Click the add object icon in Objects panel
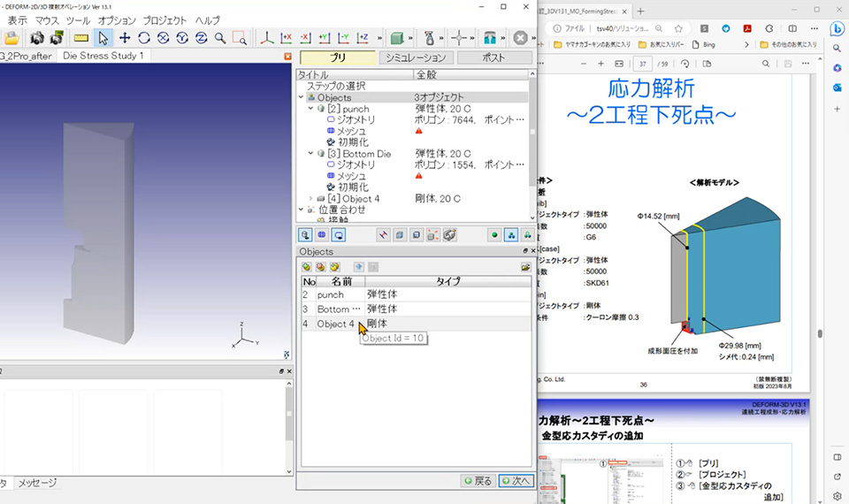Screen dimensions: 849x504 [x=307, y=267]
